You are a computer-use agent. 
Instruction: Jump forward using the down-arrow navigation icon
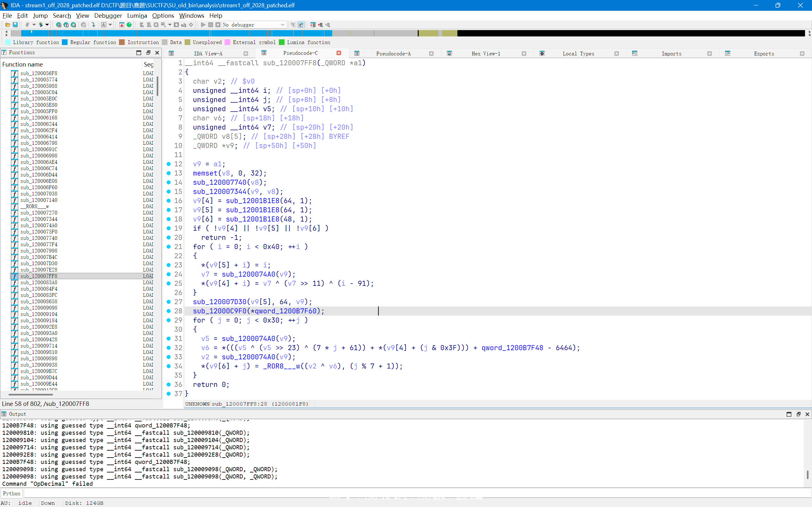pos(94,24)
